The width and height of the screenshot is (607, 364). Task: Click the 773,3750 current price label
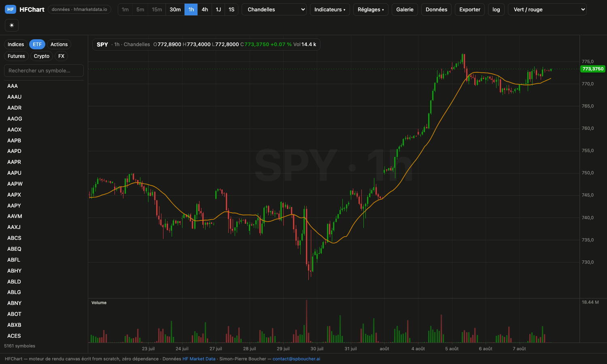click(593, 69)
